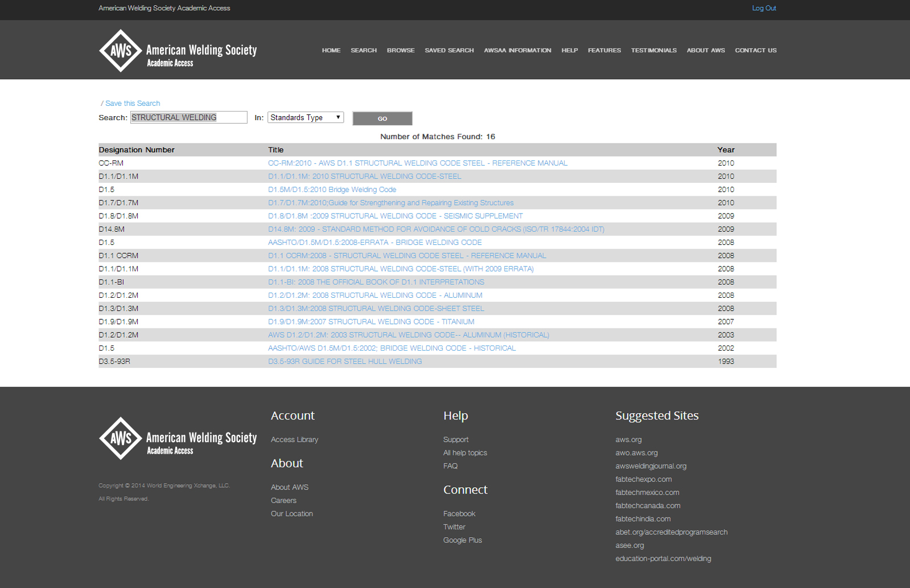Open D1.9/D1.9M:2007 Titanium code link
This screenshot has width=910, height=588.
pos(371,322)
